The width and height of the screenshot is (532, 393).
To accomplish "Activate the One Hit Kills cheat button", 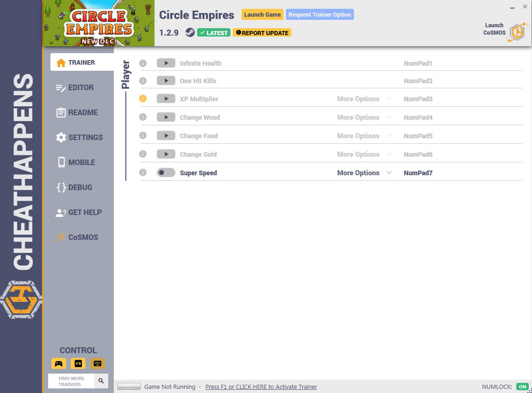I will point(166,81).
